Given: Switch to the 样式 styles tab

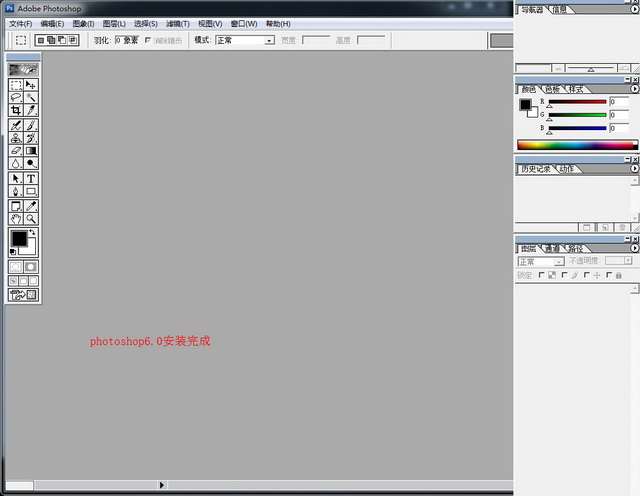Looking at the screenshot, I should (576, 89).
